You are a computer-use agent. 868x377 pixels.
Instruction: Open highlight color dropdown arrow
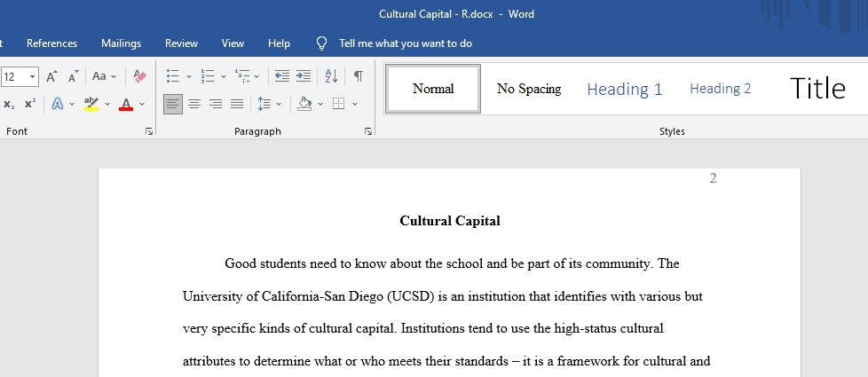click(107, 104)
